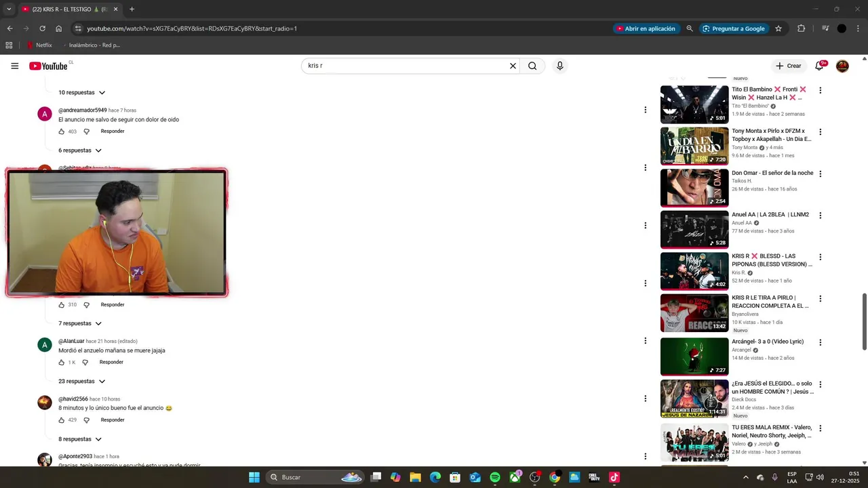This screenshot has height=488, width=868.
Task: Like the comment by @havid2566
Action: 62,420
